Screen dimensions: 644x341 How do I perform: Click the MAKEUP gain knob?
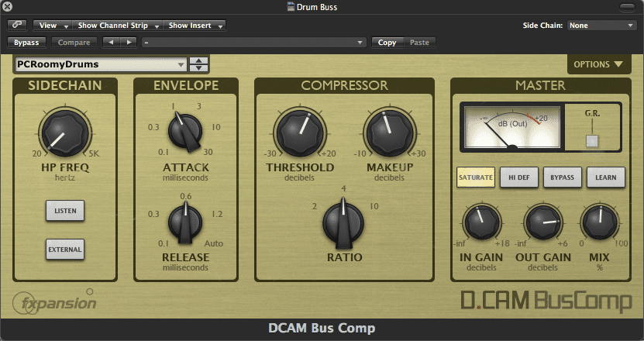click(390, 133)
